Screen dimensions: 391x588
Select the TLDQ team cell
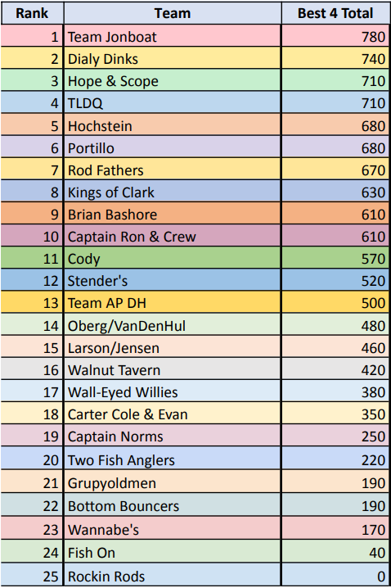pyautogui.click(x=173, y=102)
